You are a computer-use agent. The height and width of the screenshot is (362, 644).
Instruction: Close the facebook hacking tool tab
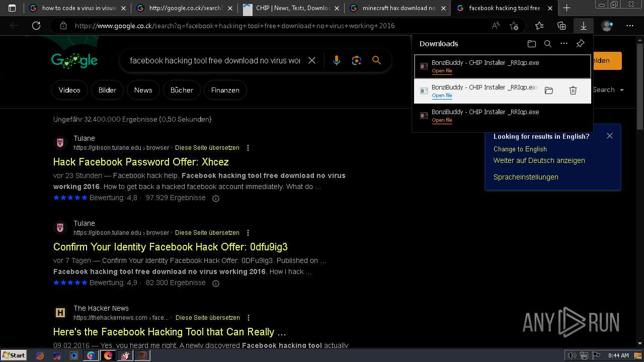[x=549, y=8]
